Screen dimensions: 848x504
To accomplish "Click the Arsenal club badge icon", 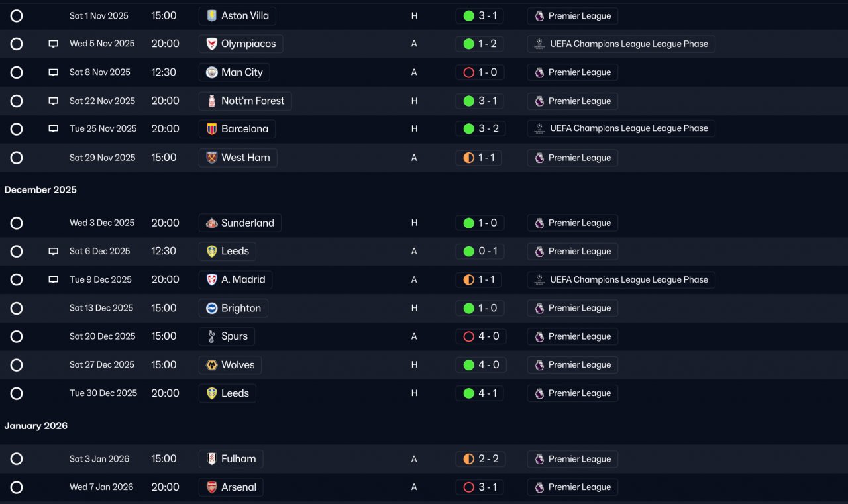I will 211,487.
